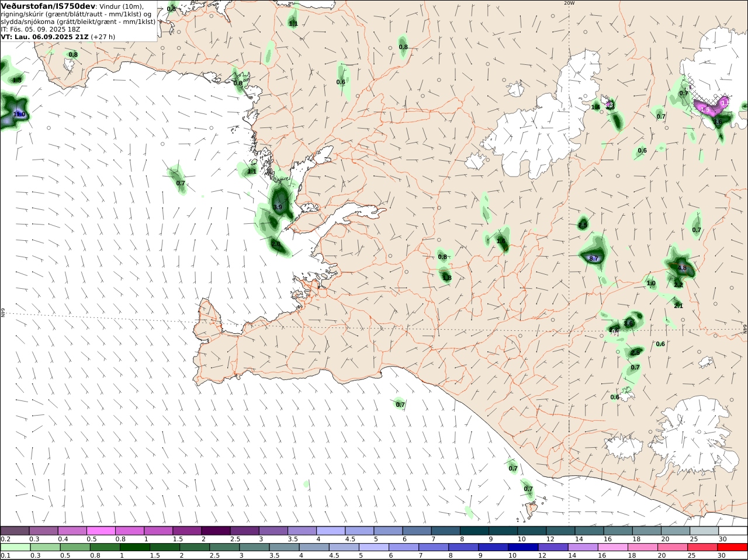Select dark mauve swatch above the 0.2 label

click(15, 531)
